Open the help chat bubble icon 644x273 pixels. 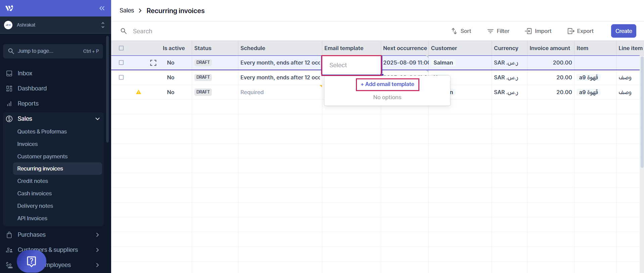(32, 261)
